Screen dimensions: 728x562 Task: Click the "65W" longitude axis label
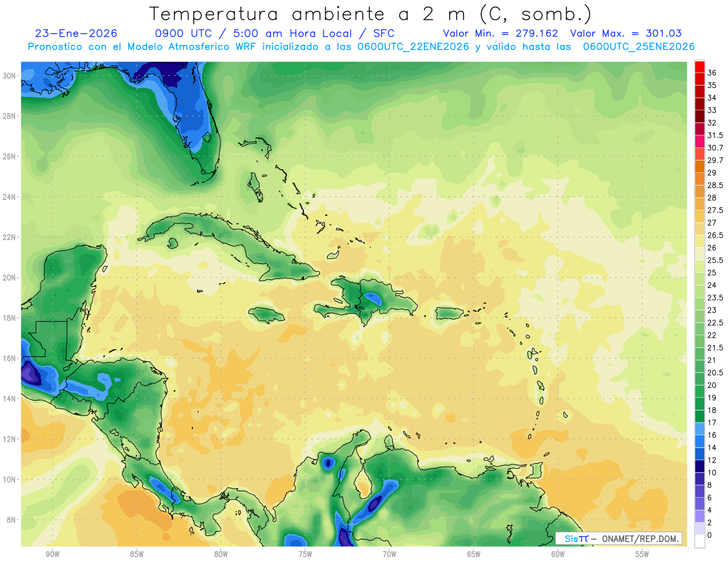click(474, 554)
